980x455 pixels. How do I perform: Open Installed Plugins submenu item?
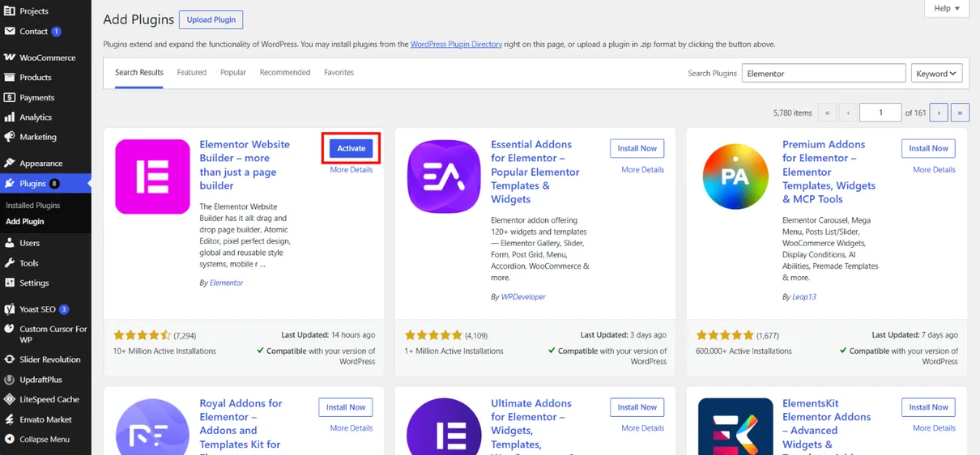pos(33,206)
